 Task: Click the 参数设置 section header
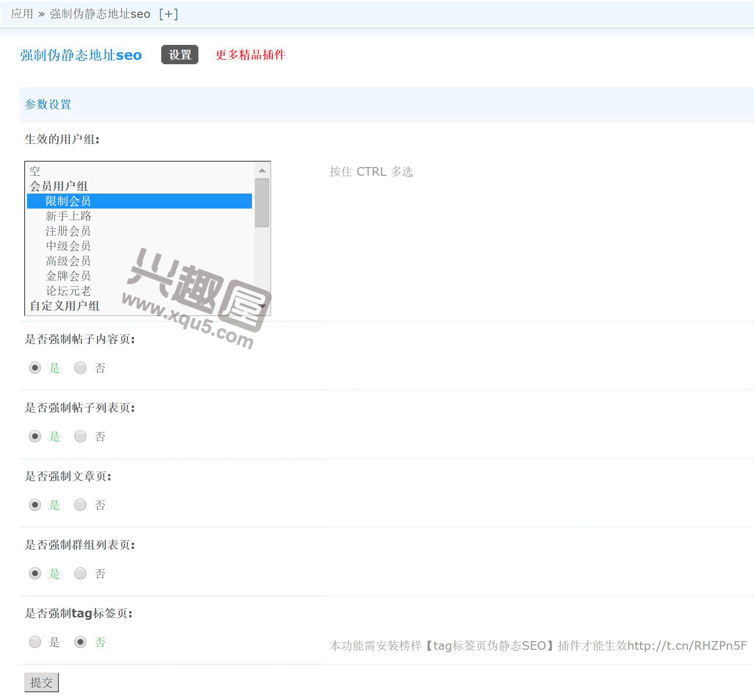point(48,104)
